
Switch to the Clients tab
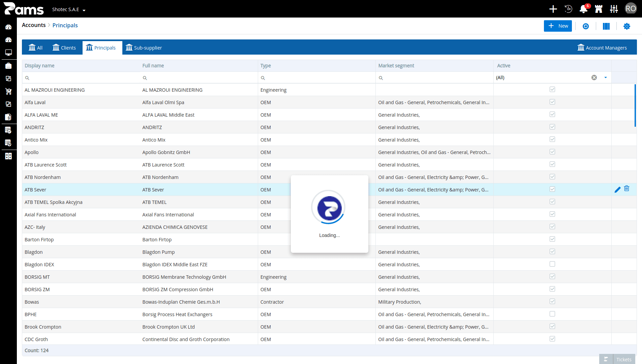[64, 48]
